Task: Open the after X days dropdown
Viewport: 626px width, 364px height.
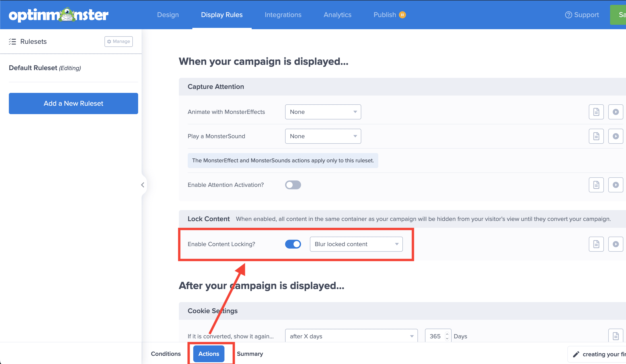Action: pyautogui.click(x=351, y=336)
